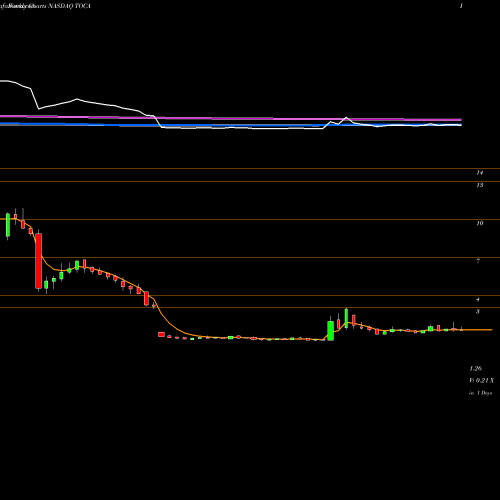Click the blue moving average line
Viewport: 500px width, 500px height.
[231, 125]
